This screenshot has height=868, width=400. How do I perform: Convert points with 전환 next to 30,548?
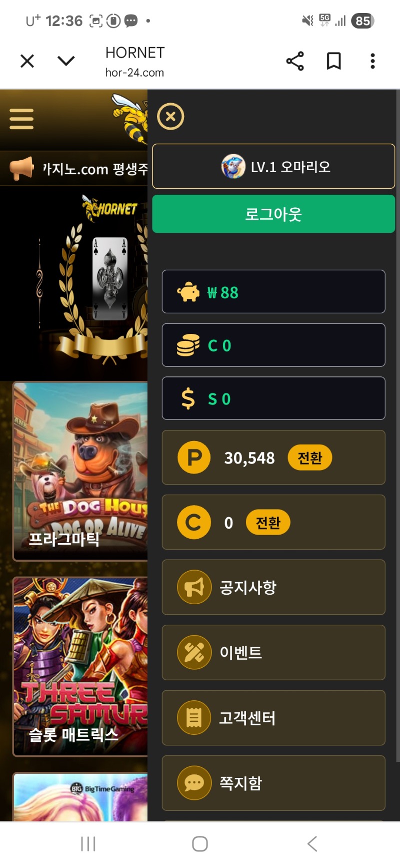click(x=309, y=458)
